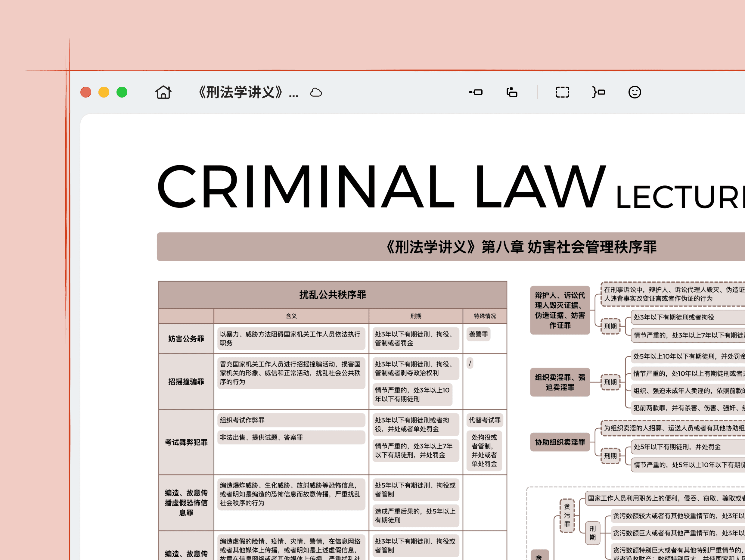Insert a sibling topic node icon
Screen dimensions: 745x560
(476, 92)
